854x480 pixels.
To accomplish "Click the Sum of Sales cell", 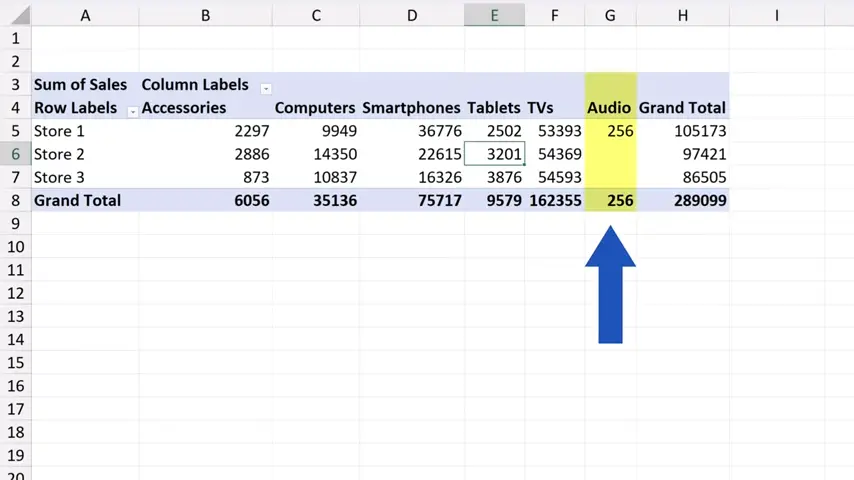I will point(81,85).
